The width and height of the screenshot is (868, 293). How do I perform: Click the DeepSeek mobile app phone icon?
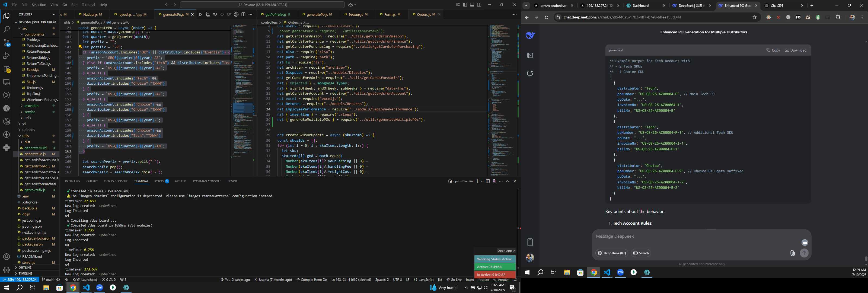point(530,242)
